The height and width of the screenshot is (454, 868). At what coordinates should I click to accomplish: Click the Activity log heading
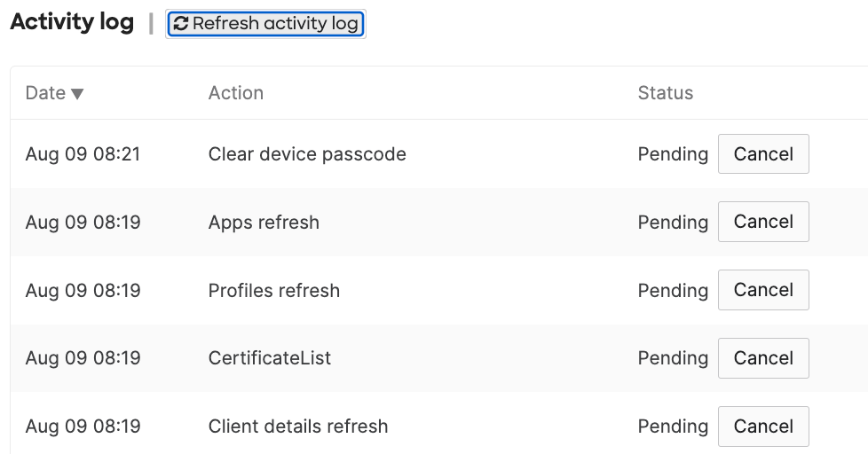71,23
